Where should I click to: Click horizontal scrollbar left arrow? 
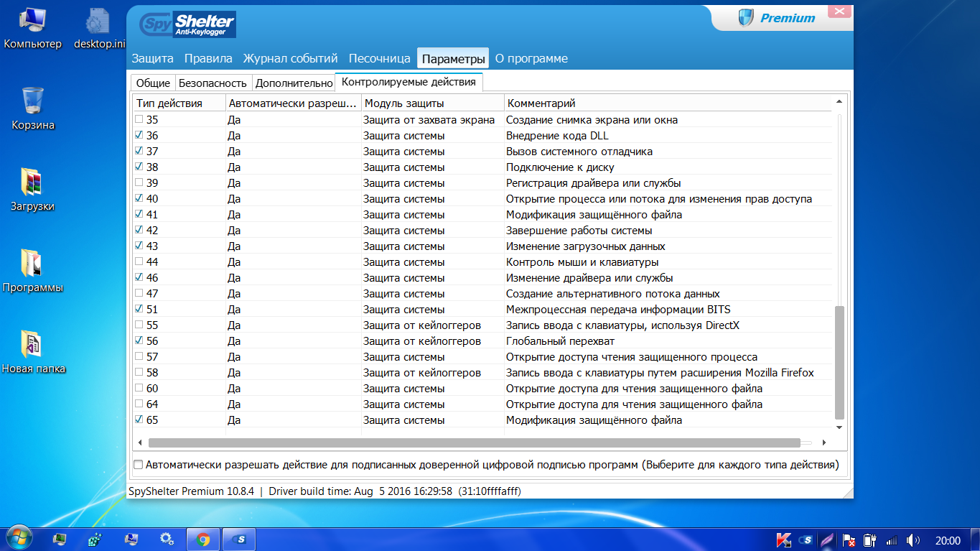coord(139,443)
